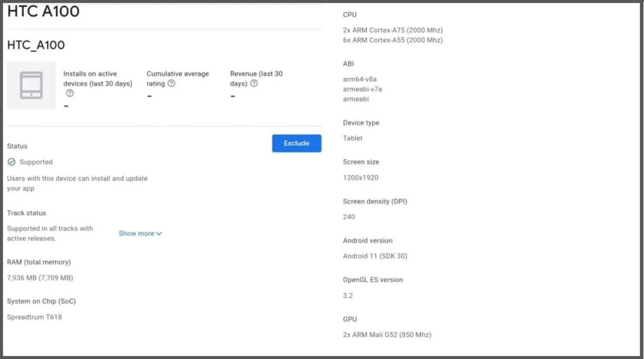Viewport: 644px width, 359px height.
Task: Select the Android 11 (SDK 30) text
Action: pyautogui.click(x=375, y=256)
